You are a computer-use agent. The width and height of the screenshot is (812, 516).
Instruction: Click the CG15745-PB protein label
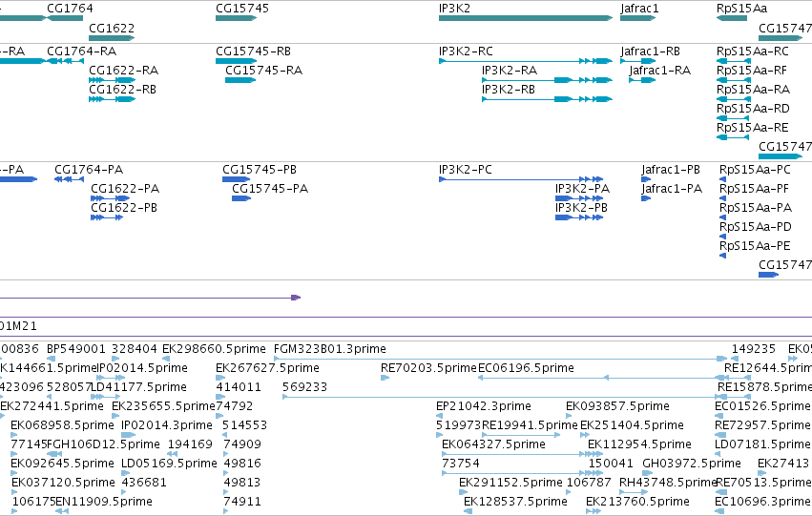point(260,170)
